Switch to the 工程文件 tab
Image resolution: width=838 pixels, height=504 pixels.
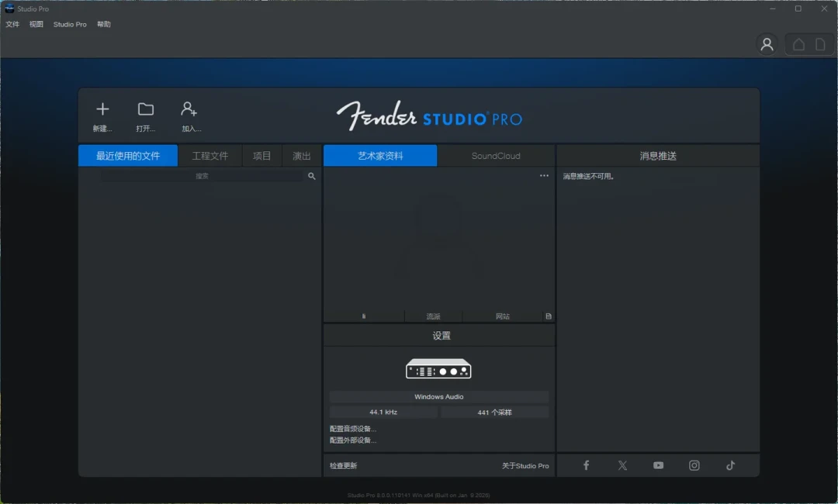pyautogui.click(x=210, y=155)
